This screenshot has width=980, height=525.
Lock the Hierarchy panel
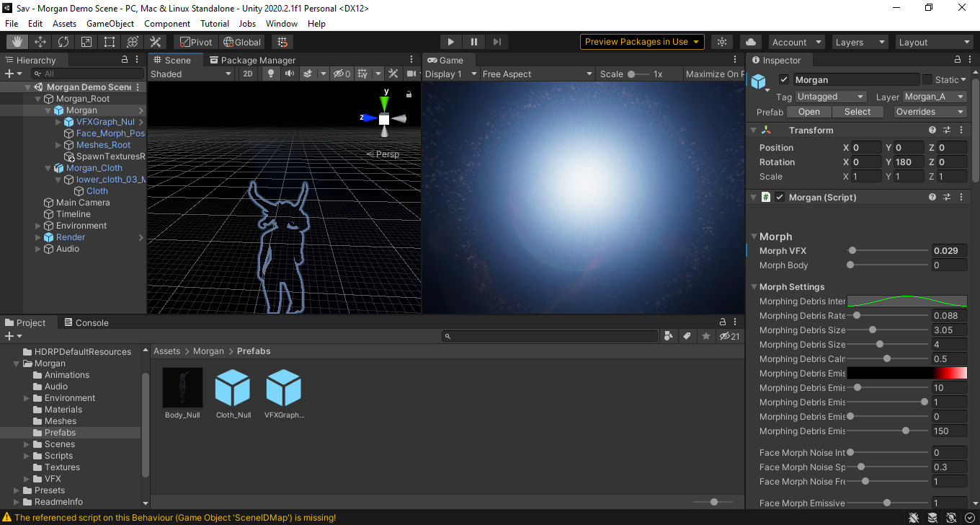[125, 60]
